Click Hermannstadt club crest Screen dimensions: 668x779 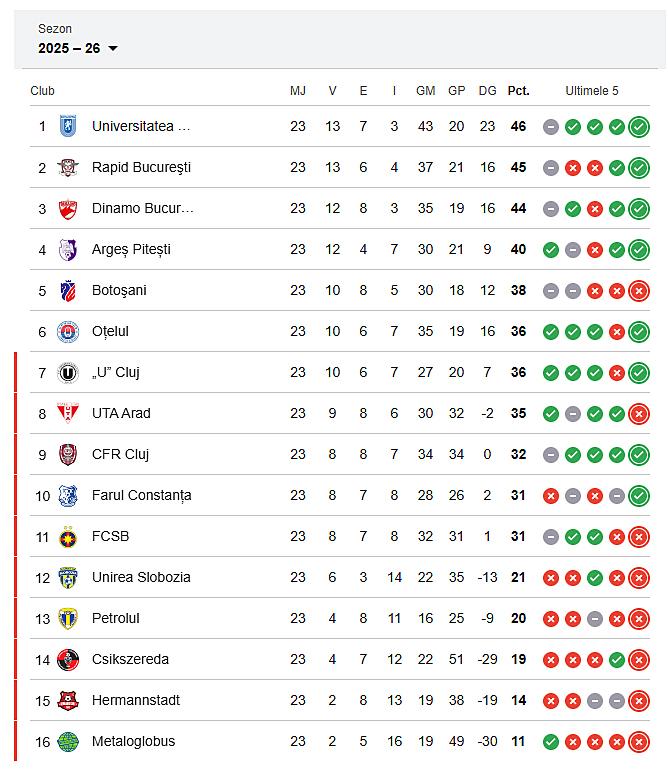(68, 700)
